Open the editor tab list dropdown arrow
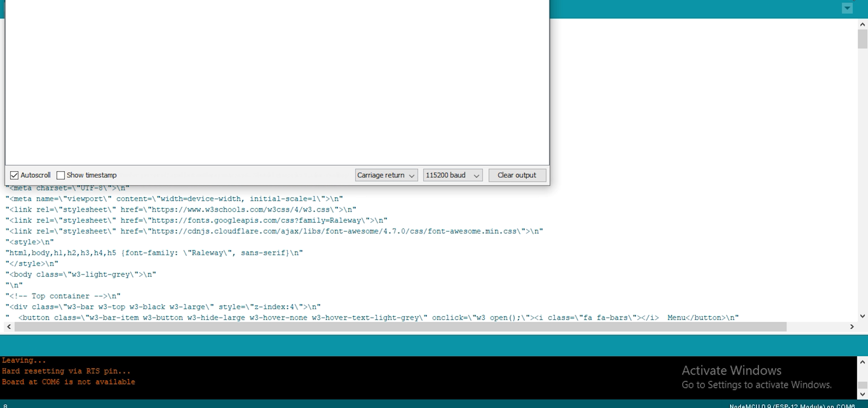868x408 pixels. click(x=847, y=8)
